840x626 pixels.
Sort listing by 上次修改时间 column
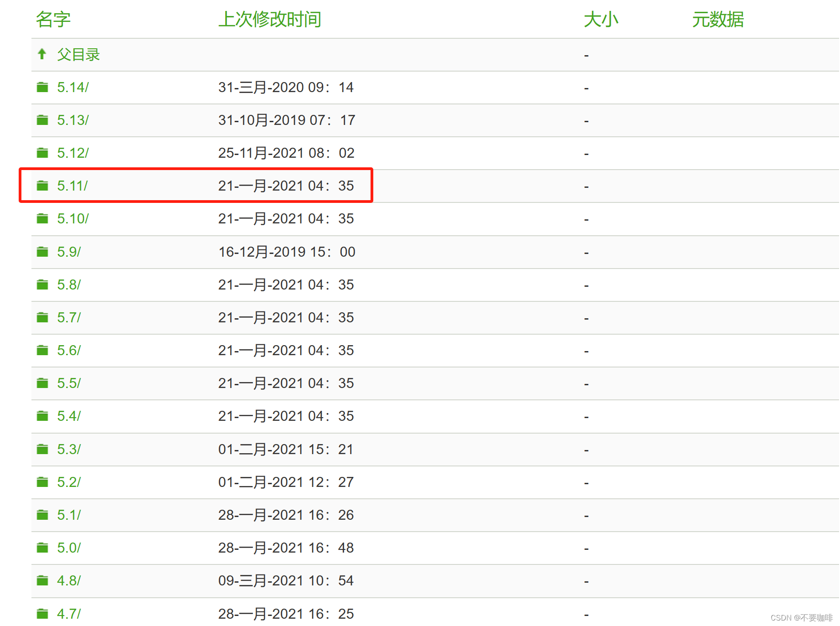pyautogui.click(x=270, y=20)
